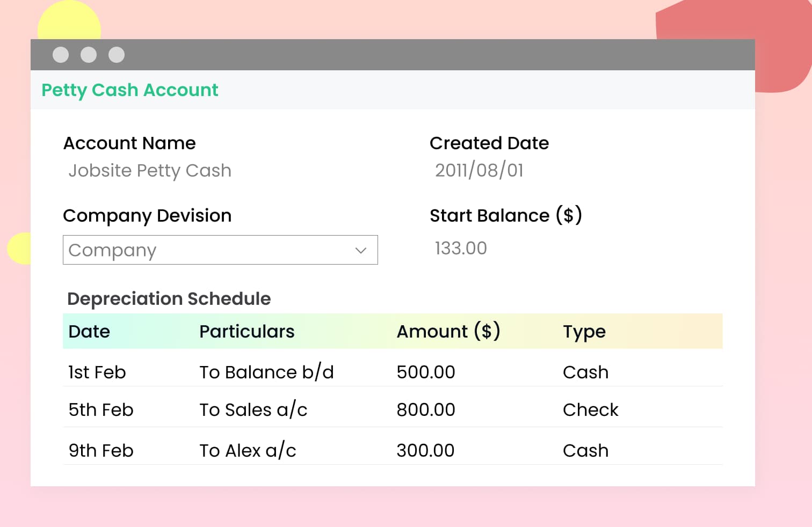The image size is (812, 527).
Task: Select the To Sales a/c entry
Action: coord(253,410)
